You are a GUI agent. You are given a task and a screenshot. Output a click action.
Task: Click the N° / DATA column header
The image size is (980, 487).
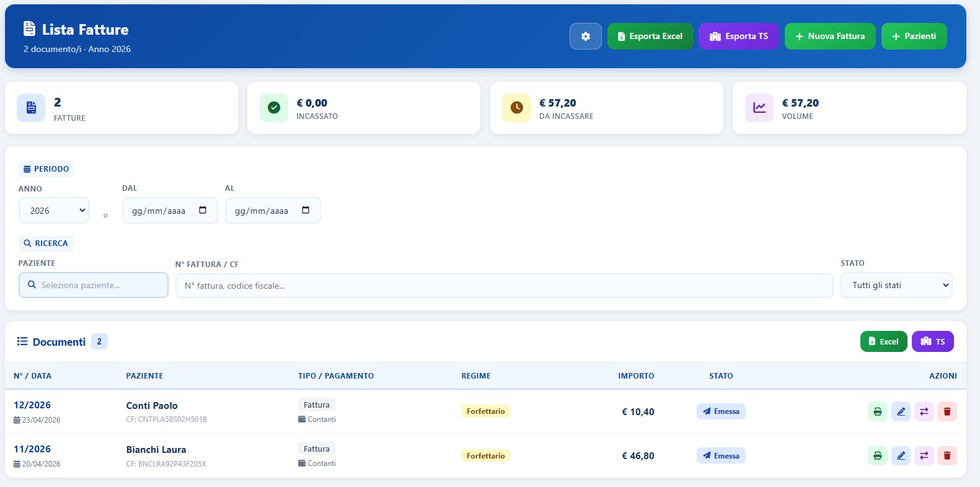[32, 376]
